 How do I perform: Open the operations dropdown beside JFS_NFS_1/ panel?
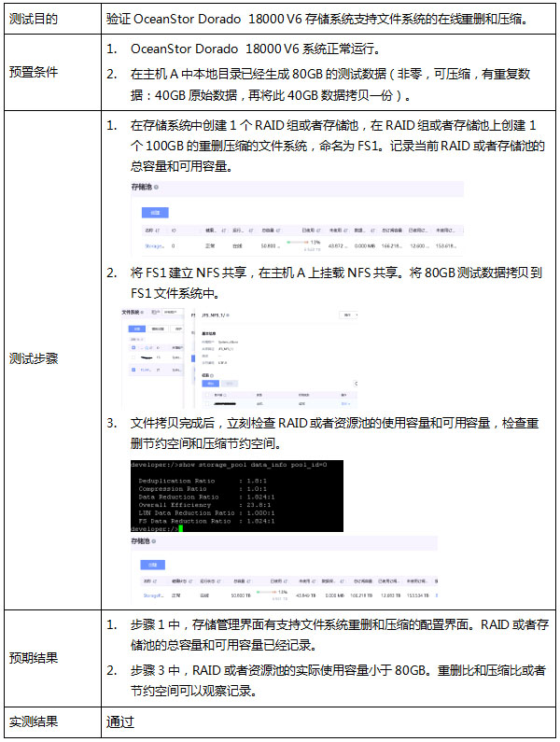click(348, 315)
